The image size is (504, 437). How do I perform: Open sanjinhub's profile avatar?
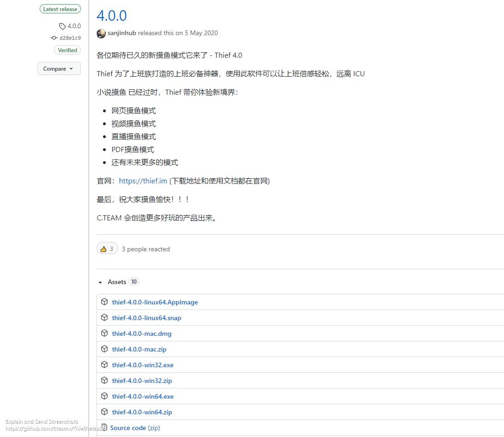101,33
